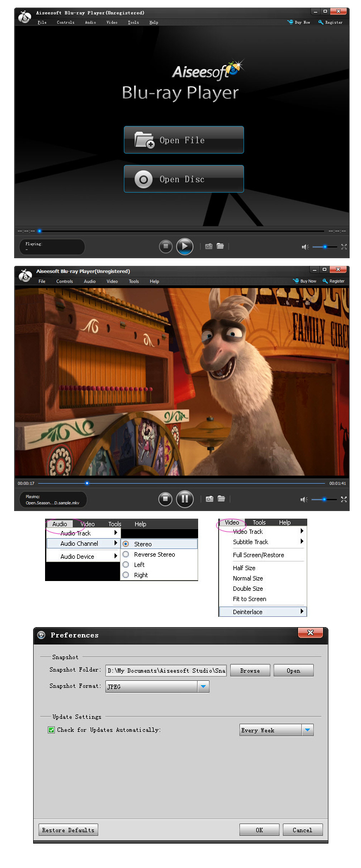Expand Video Track submenu
This screenshot has height=868, width=361.
(263, 532)
